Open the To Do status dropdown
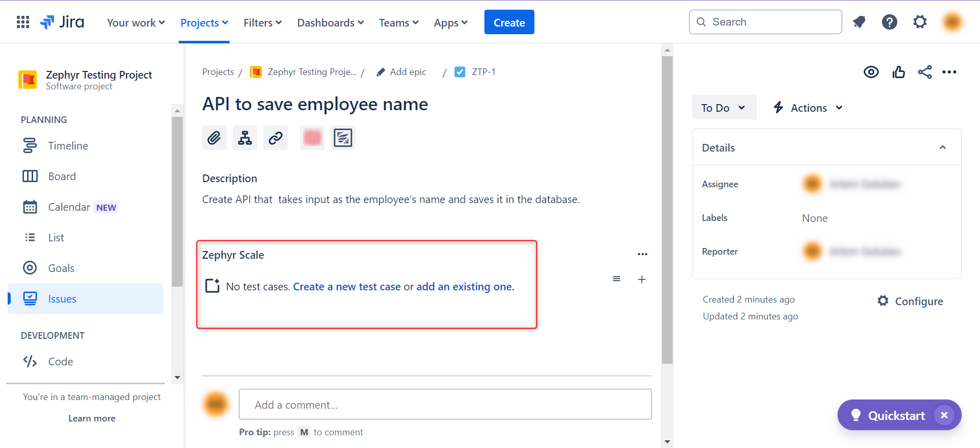This screenshot has height=448, width=980. [x=724, y=108]
